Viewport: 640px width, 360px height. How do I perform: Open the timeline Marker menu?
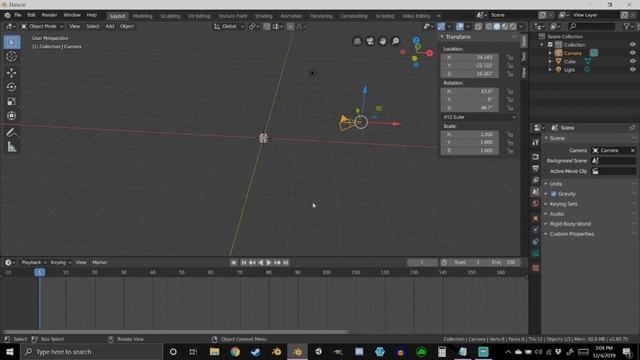[x=100, y=262]
